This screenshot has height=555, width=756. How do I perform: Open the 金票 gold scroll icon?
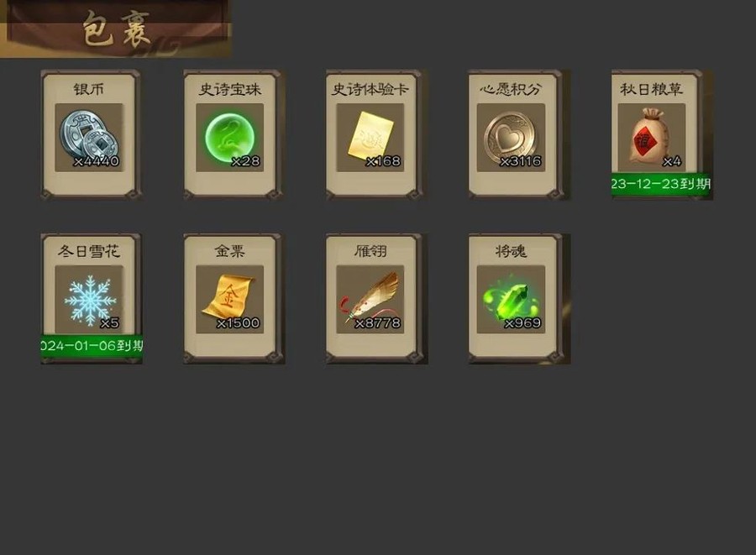click(x=230, y=299)
